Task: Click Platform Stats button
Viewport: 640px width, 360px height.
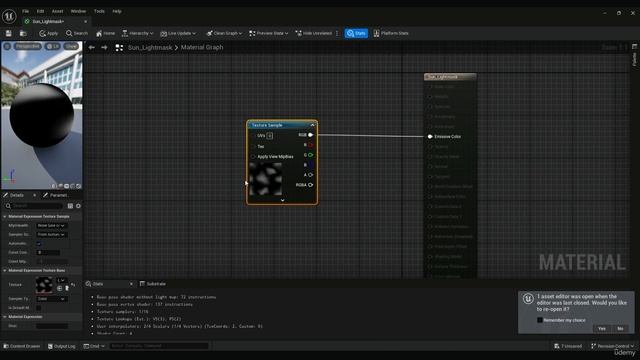Action: (391, 33)
